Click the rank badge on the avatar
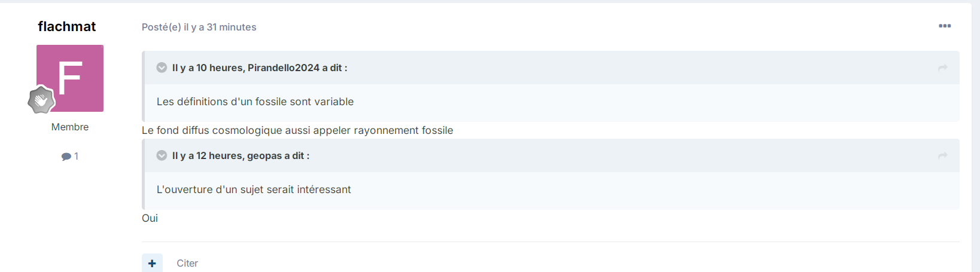 tap(41, 100)
